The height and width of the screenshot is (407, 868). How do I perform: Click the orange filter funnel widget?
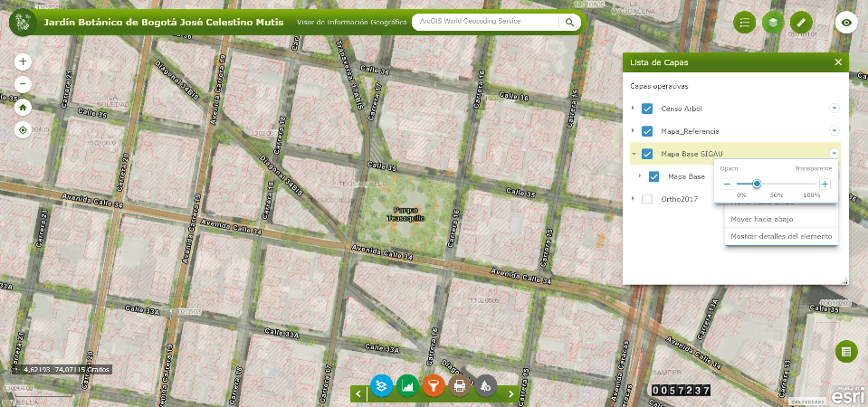click(x=434, y=386)
